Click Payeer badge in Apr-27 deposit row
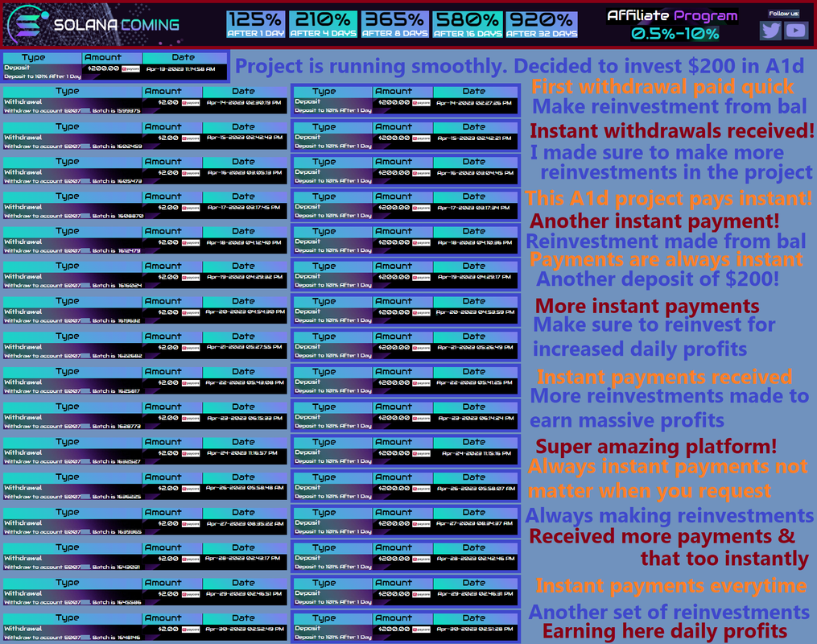The width and height of the screenshot is (817, 644). pyautogui.click(x=422, y=523)
